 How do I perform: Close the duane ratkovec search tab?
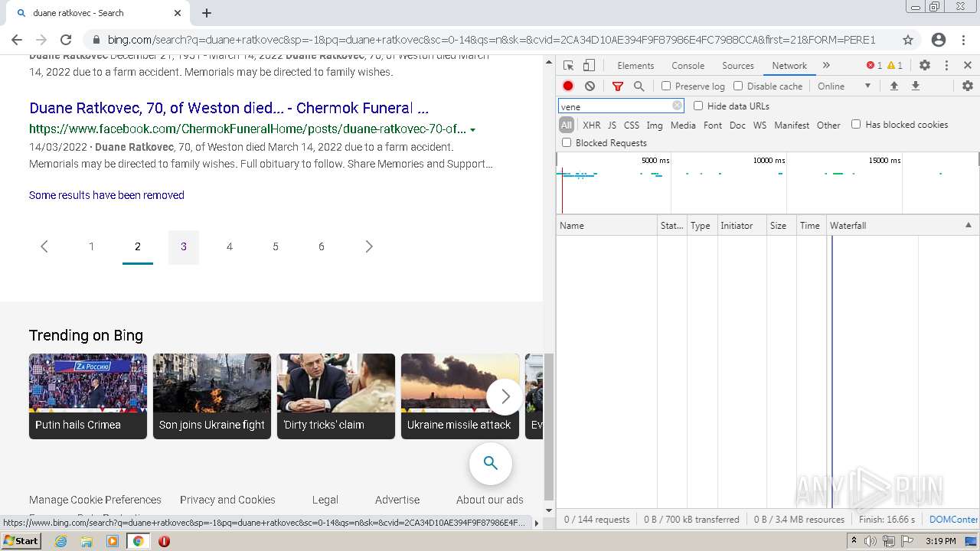[178, 13]
